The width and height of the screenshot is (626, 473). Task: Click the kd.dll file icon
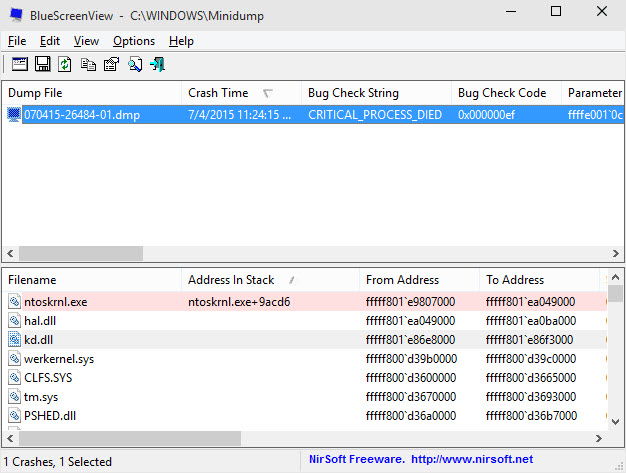point(14,340)
